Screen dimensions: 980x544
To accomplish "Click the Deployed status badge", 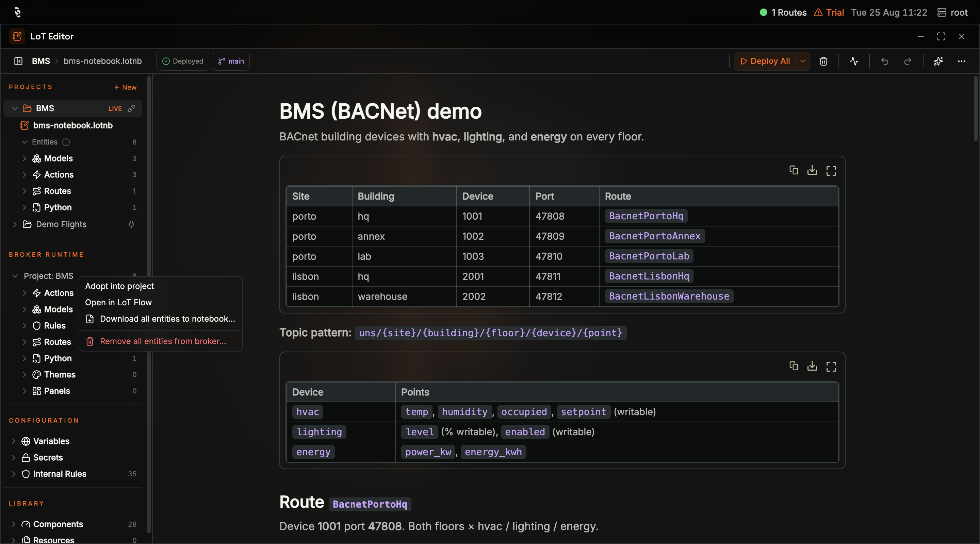I will (x=183, y=61).
